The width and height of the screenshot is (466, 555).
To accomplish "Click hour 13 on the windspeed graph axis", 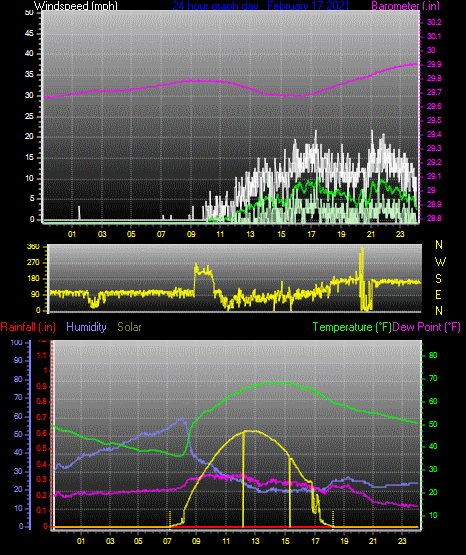I will pos(251,234).
